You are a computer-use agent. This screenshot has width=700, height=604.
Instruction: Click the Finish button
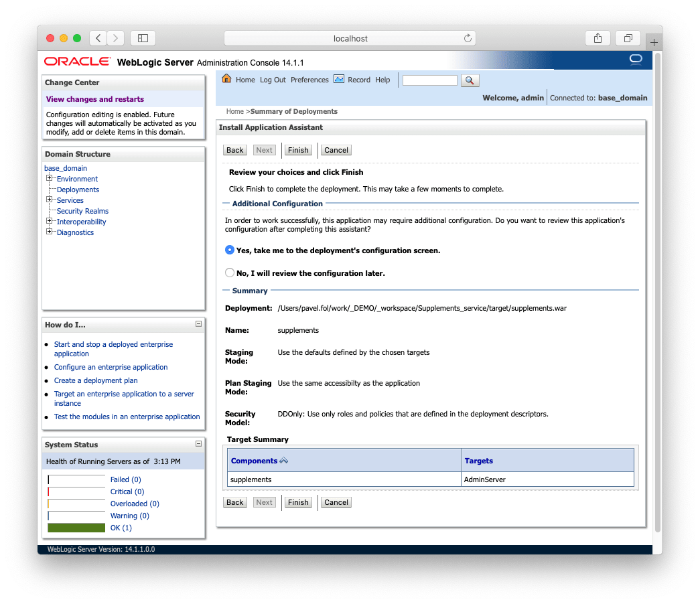coord(298,149)
